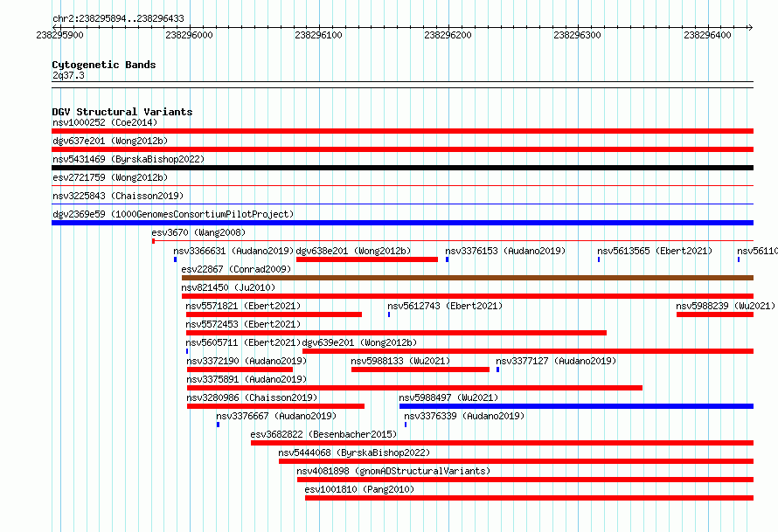Open nsv3376153 (Audano2019) variant label

tap(505, 251)
